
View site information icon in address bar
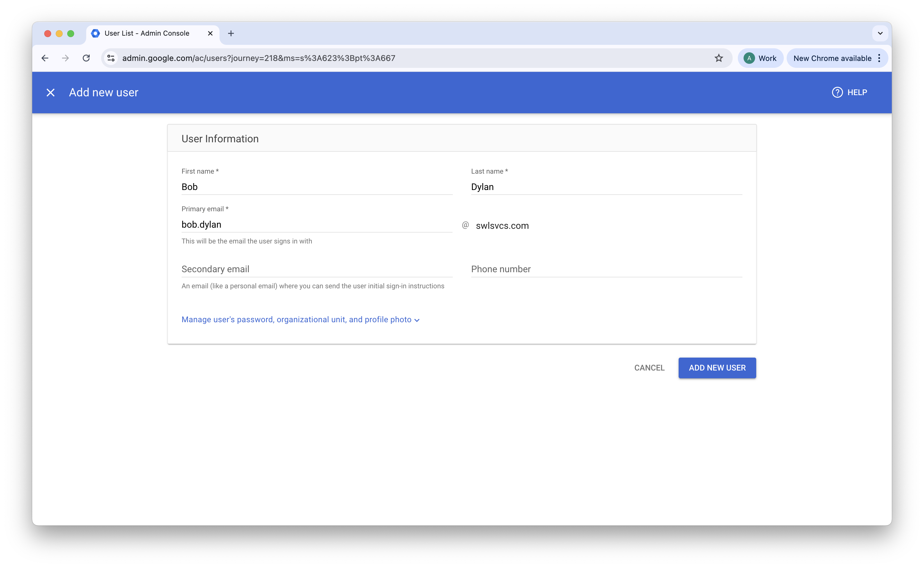pyautogui.click(x=111, y=58)
